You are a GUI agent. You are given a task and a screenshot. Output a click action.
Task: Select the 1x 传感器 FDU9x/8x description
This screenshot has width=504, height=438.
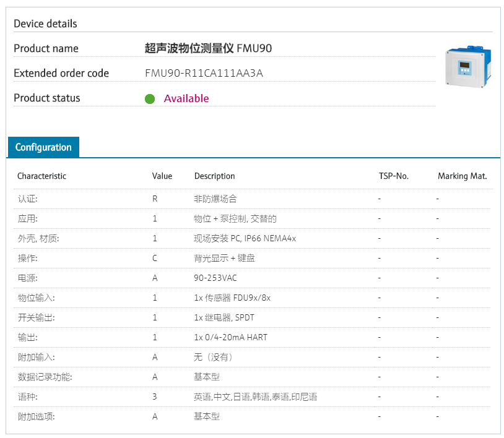click(232, 298)
